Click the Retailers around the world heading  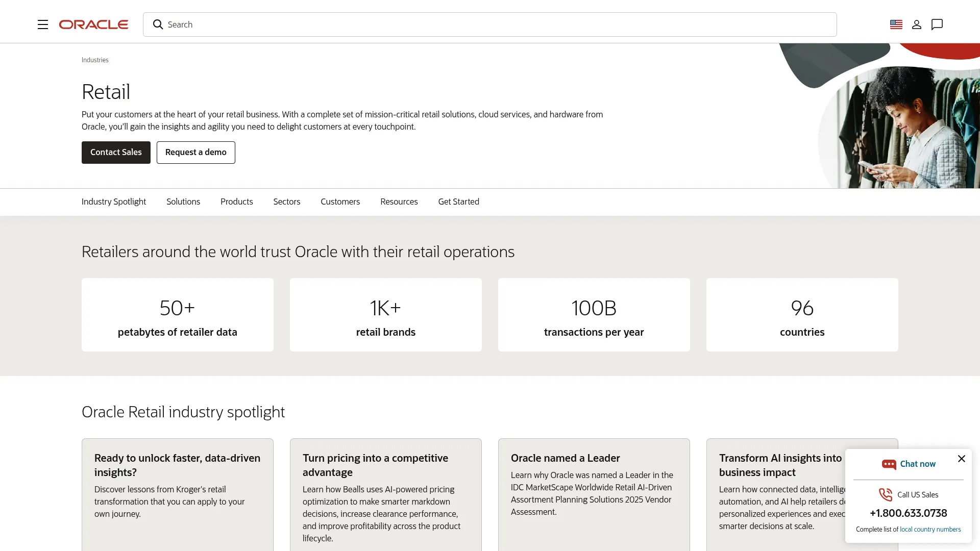pyautogui.click(x=298, y=252)
